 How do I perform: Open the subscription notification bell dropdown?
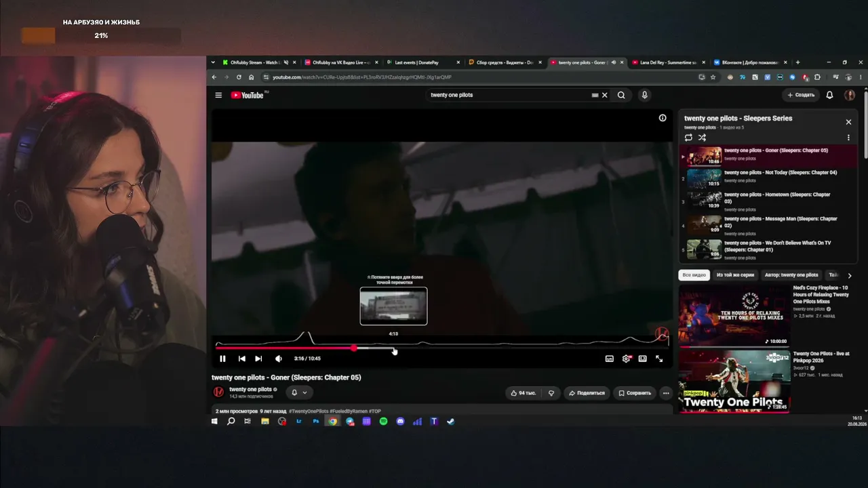(x=299, y=392)
